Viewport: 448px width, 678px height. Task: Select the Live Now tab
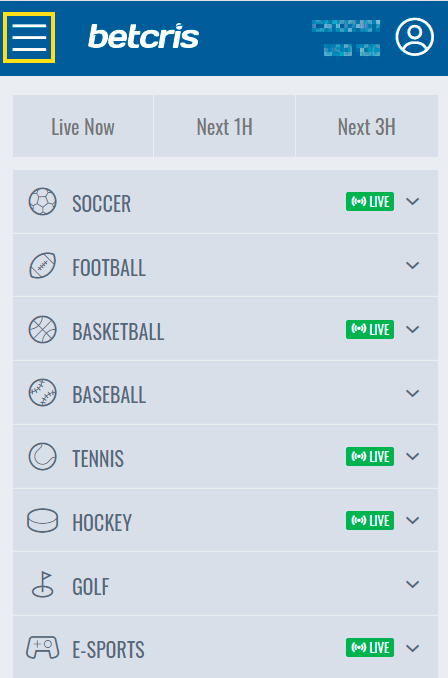pyautogui.click(x=83, y=126)
